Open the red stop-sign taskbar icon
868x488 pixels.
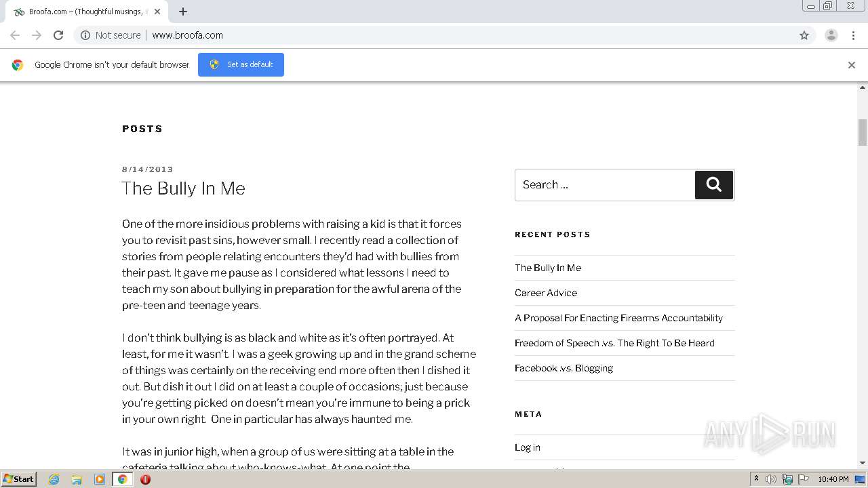[145, 479]
